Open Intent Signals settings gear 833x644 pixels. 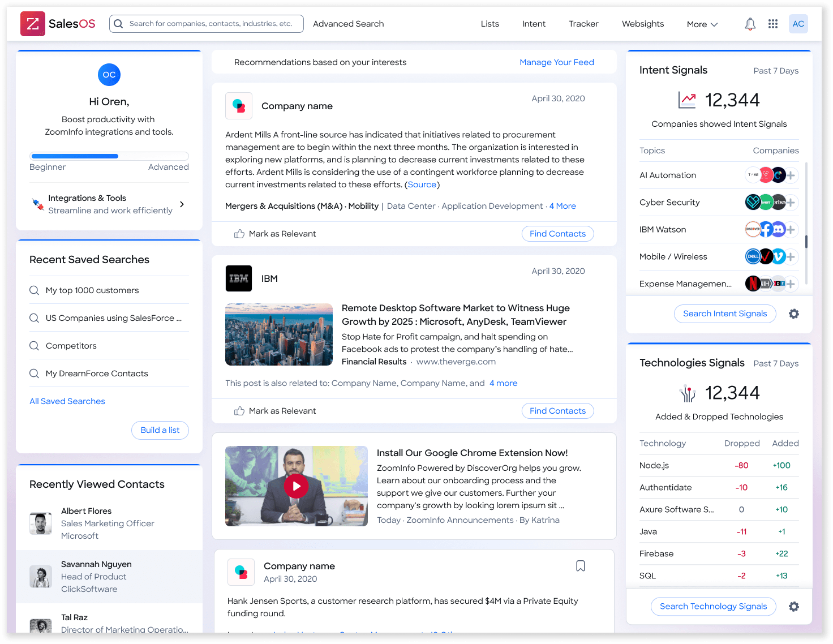coord(794,314)
